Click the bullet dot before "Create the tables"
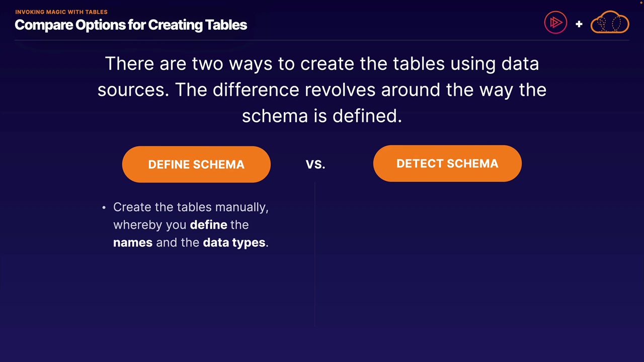Viewport: 644px width, 362px height. [x=104, y=208]
